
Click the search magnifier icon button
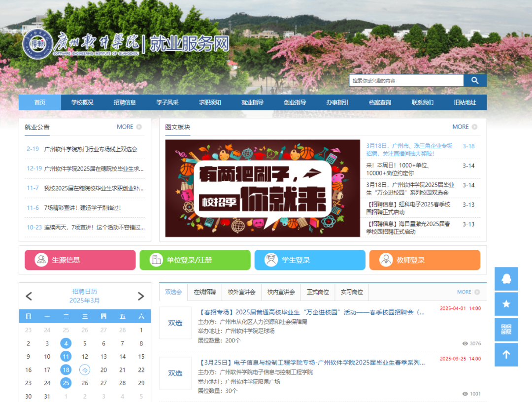pyautogui.click(x=475, y=80)
